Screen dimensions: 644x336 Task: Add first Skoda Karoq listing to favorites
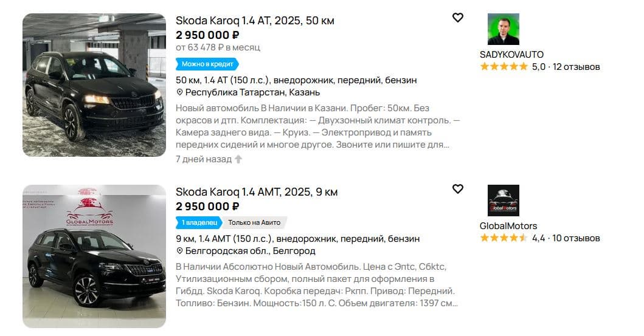(458, 18)
